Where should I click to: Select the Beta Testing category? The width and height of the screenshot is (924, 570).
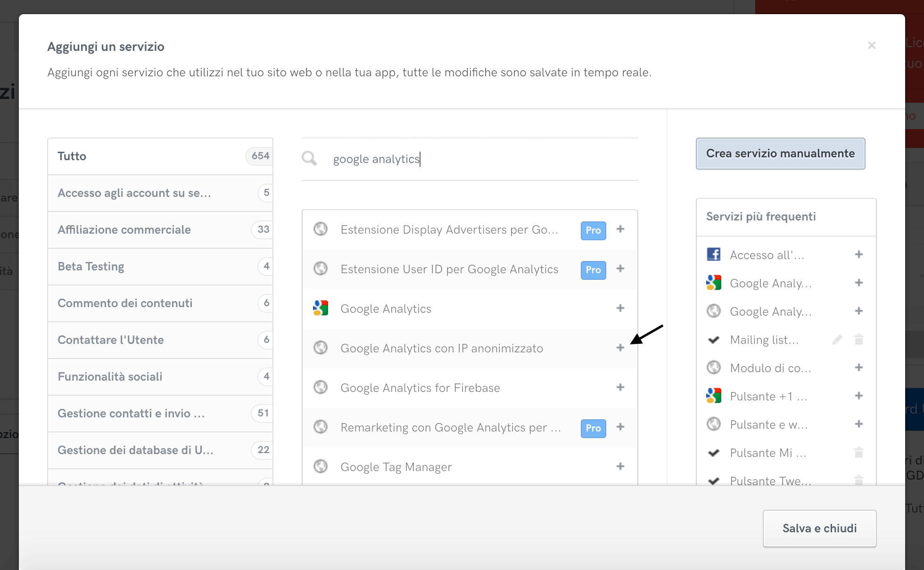pos(160,266)
